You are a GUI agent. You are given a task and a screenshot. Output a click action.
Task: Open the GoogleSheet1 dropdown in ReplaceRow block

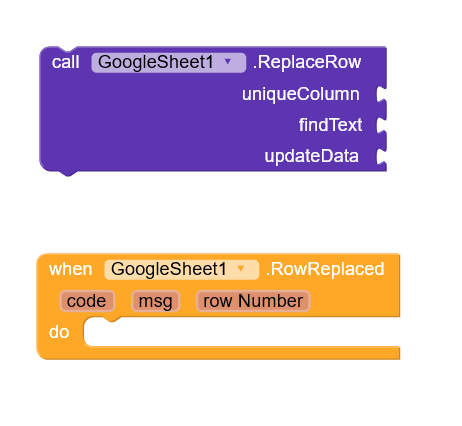click(168, 62)
